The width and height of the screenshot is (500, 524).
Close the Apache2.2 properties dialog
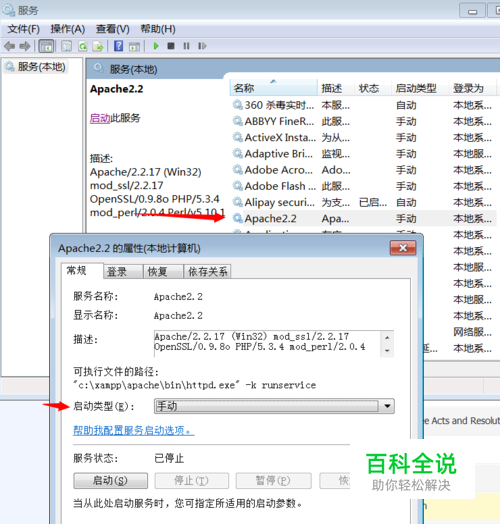pyautogui.click(x=403, y=248)
